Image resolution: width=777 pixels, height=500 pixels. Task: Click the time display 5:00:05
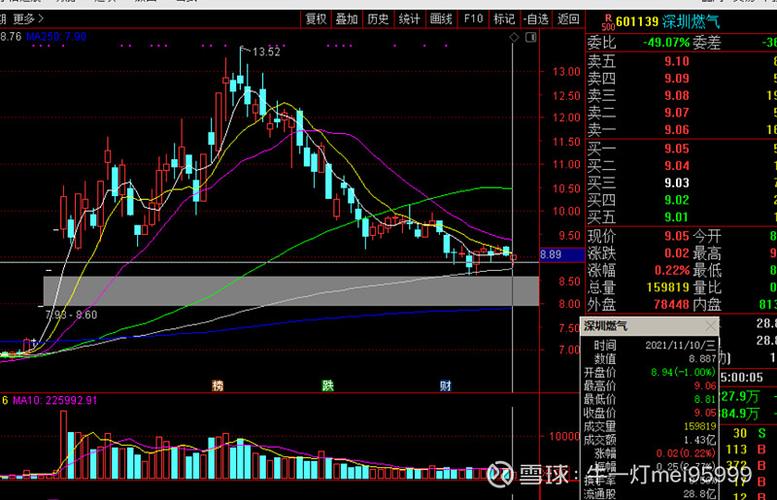click(742, 378)
